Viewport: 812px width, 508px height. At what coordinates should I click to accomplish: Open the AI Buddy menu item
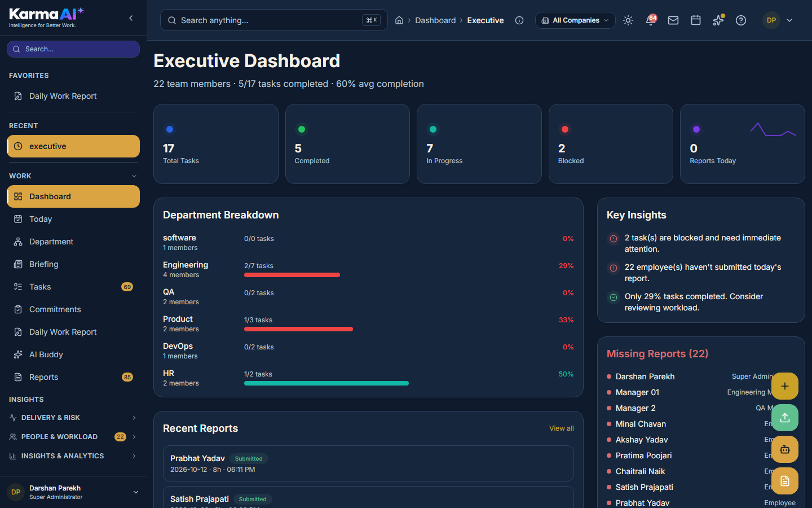pos(73,354)
